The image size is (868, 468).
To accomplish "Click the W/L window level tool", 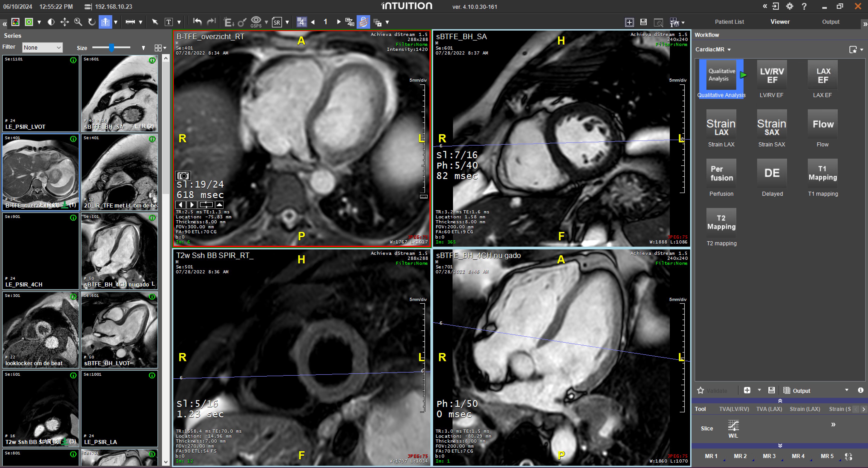I will tap(733, 429).
